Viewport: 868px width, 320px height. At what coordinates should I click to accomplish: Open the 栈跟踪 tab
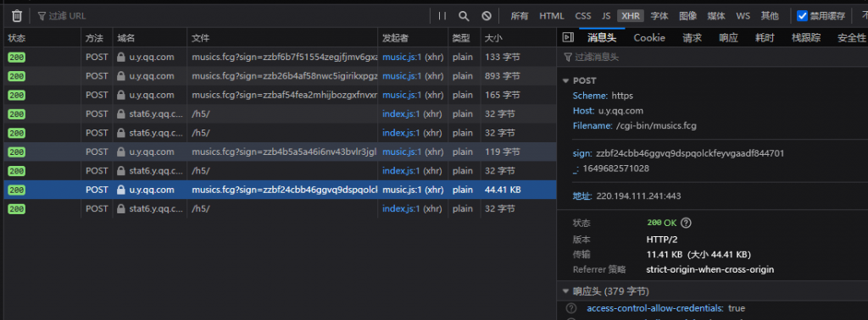tap(806, 37)
